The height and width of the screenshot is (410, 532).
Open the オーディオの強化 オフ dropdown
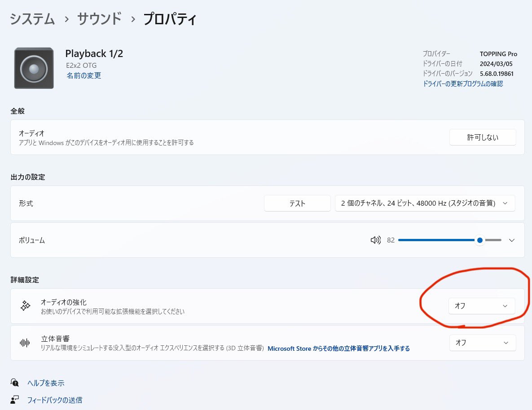coord(482,306)
